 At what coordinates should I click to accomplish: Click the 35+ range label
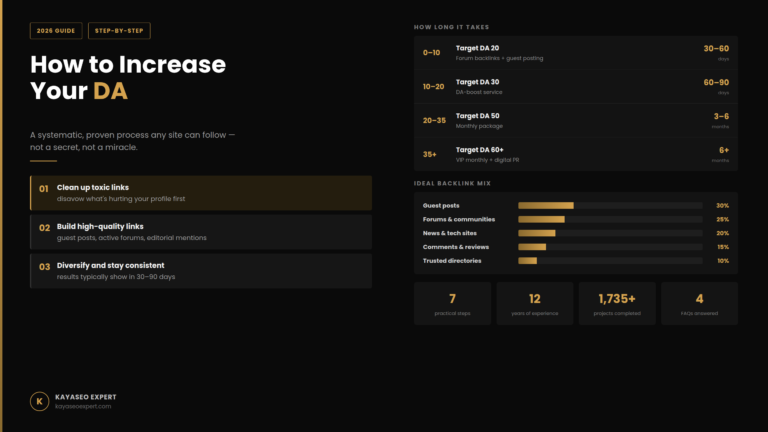[x=430, y=154]
